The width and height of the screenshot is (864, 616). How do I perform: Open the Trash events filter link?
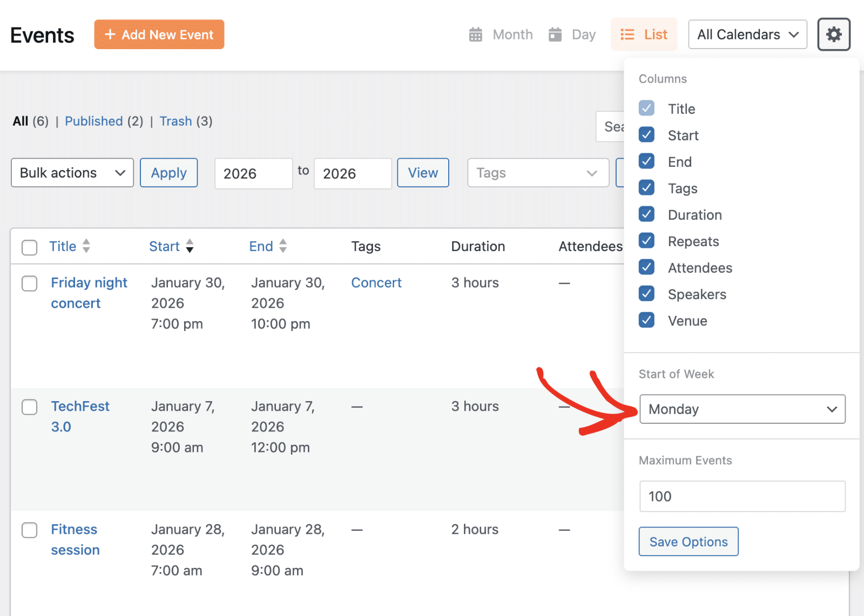[175, 121]
